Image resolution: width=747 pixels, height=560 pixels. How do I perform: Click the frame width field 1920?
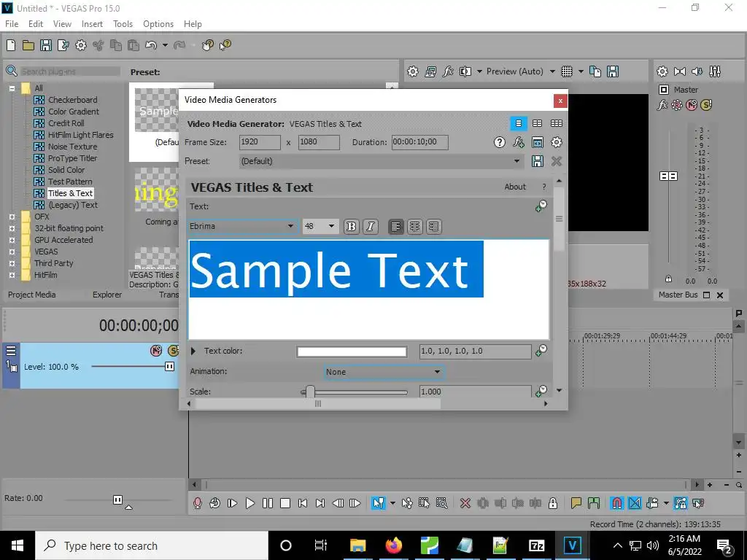click(260, 142)
